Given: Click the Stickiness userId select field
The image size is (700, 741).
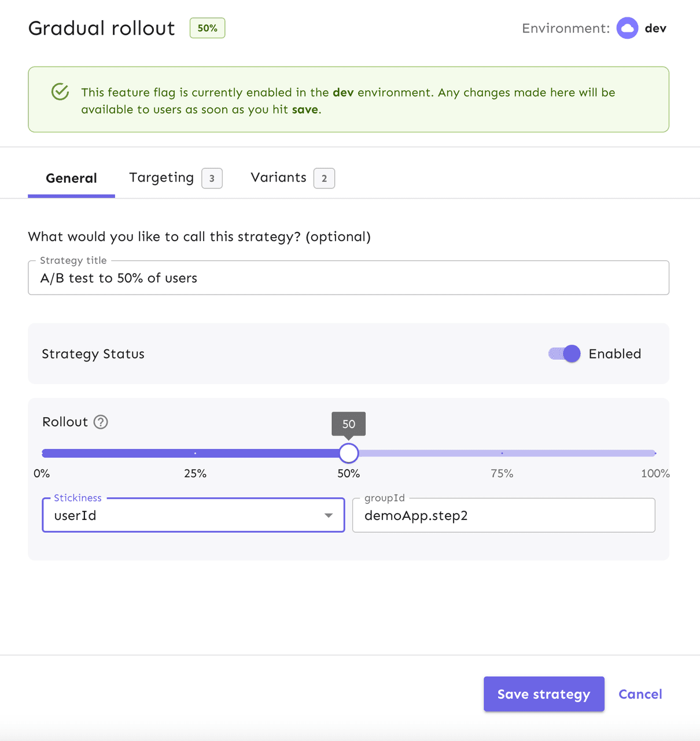Looking at the screenshot, I should (185, 515).
